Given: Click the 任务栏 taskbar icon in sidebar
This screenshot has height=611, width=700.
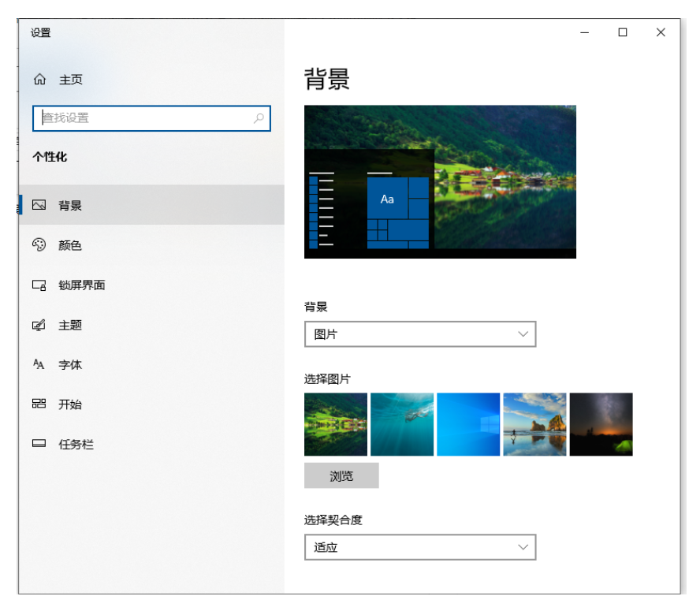Looking at the screenshot, I should click(x=38, y=443).
